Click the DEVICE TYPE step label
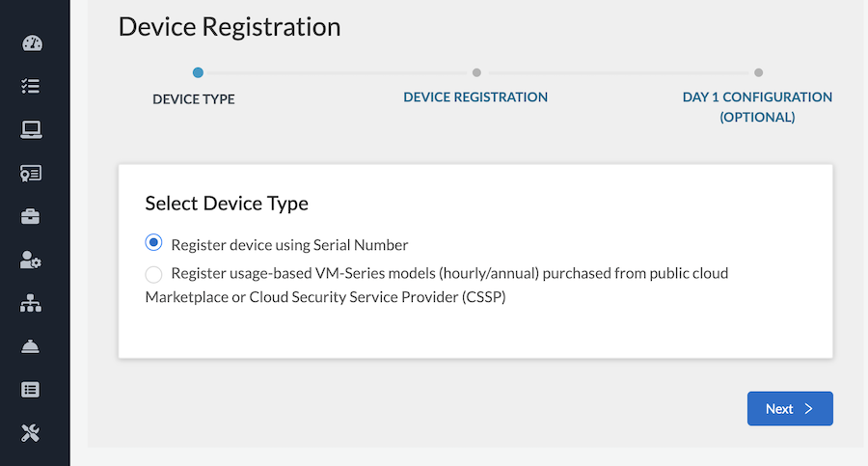Viewport: 868px width, 466px height. (194, 99)
